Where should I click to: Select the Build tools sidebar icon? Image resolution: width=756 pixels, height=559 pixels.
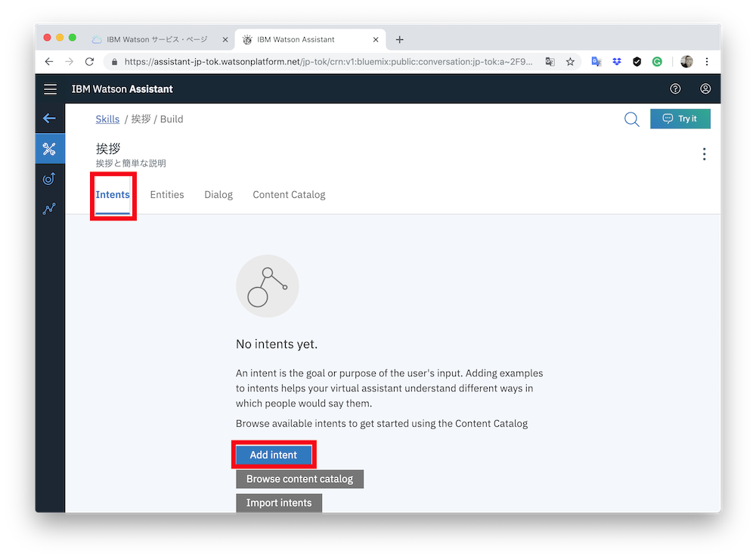pyautogui.click(x=50, y=149)
